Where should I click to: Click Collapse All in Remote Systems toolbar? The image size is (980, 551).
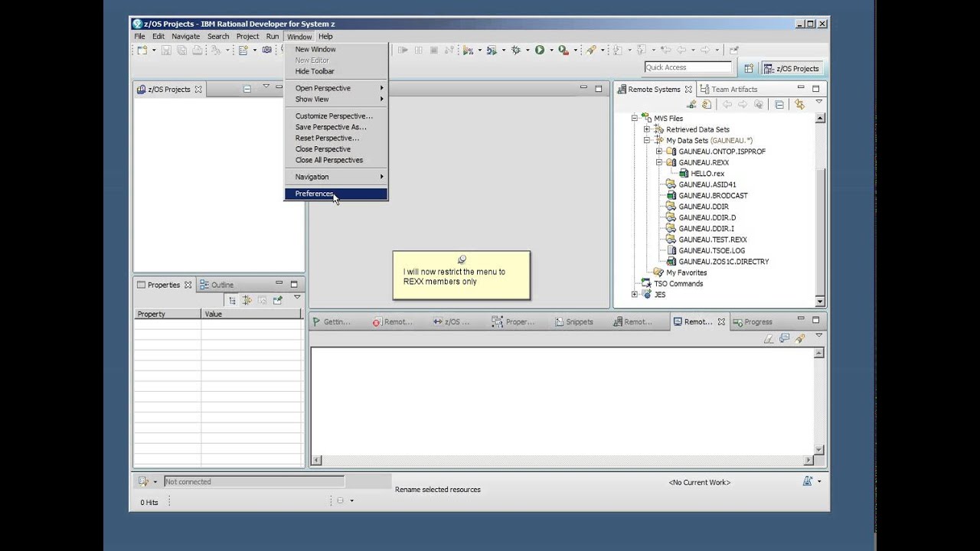[779, 104]
